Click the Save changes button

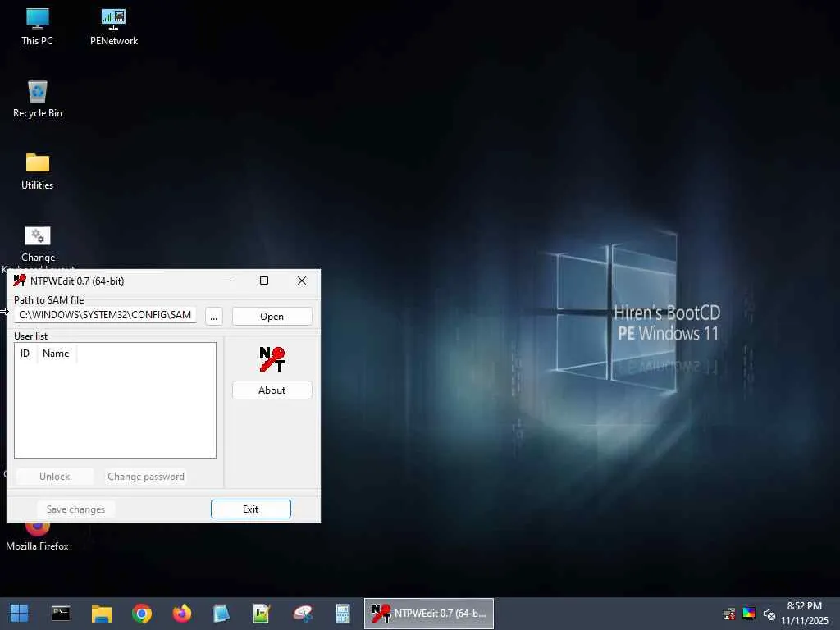[75, 509]
